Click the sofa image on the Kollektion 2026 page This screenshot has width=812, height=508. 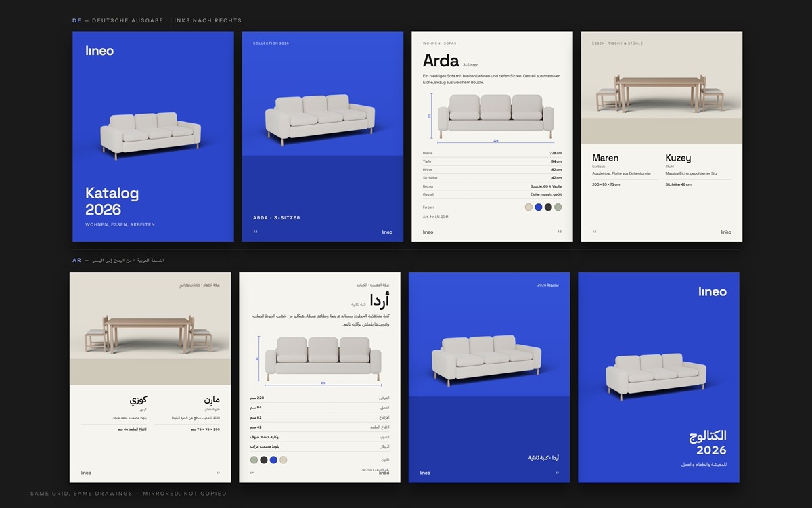(x=320, y=119)
